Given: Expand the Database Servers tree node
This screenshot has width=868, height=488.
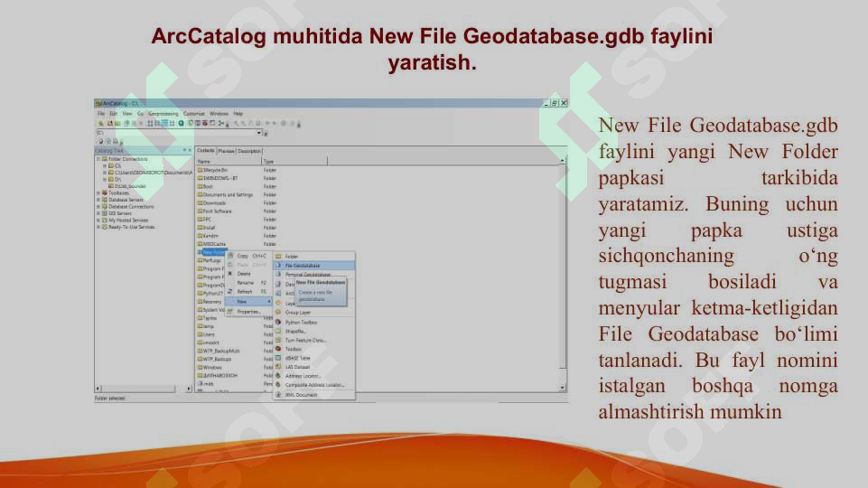Looking at the screenshot, I should [98, 200].
